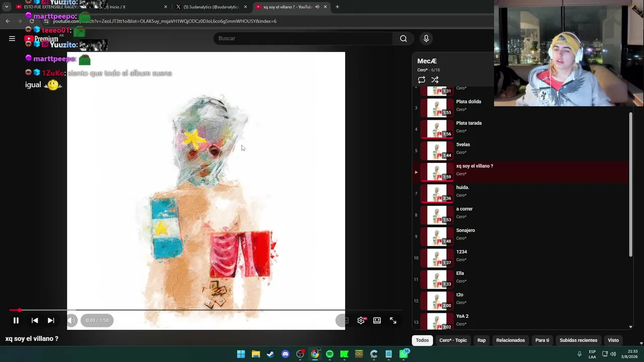Open the YouTube guide hamburger menu
This screenshot has width=644, height=362.
(x=12, y=38)
